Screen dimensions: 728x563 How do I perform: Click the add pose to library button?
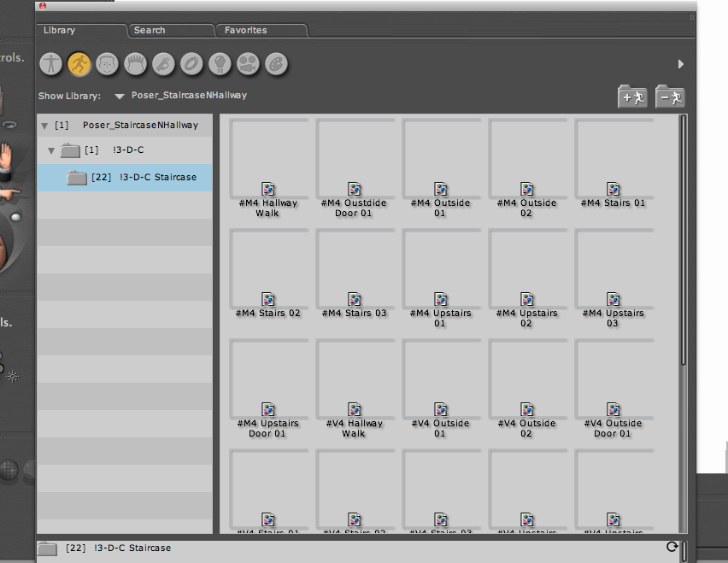(x=632, y=97)
